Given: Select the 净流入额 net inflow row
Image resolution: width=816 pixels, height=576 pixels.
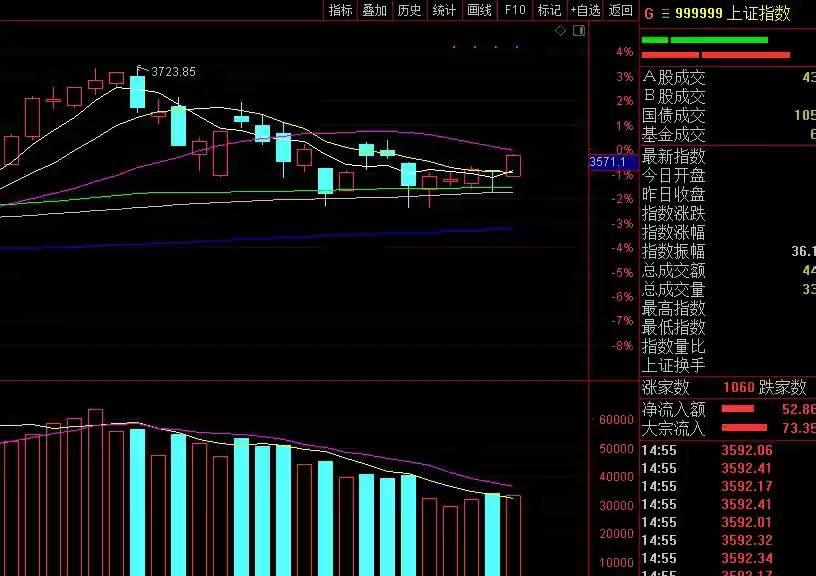Looking at the screenshot, I should 674,409.
